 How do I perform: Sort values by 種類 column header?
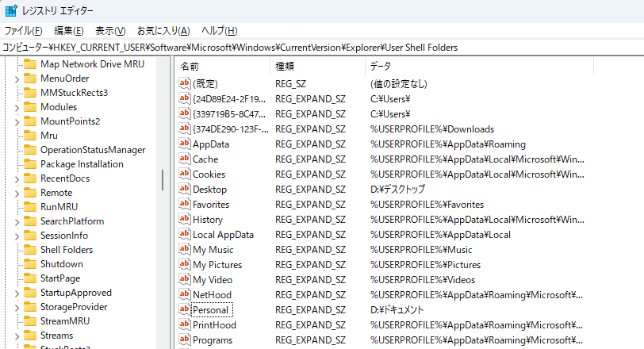click(x=317, y=67)
